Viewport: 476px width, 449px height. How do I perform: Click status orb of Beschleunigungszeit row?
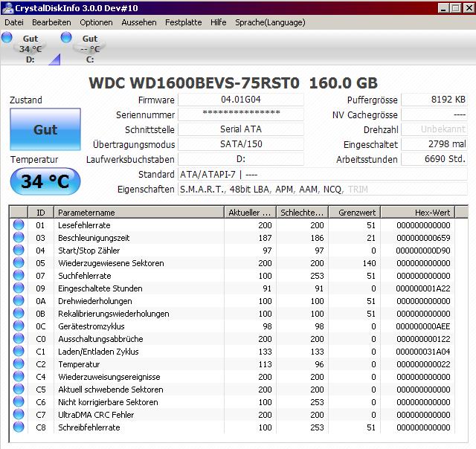(19, 238)
